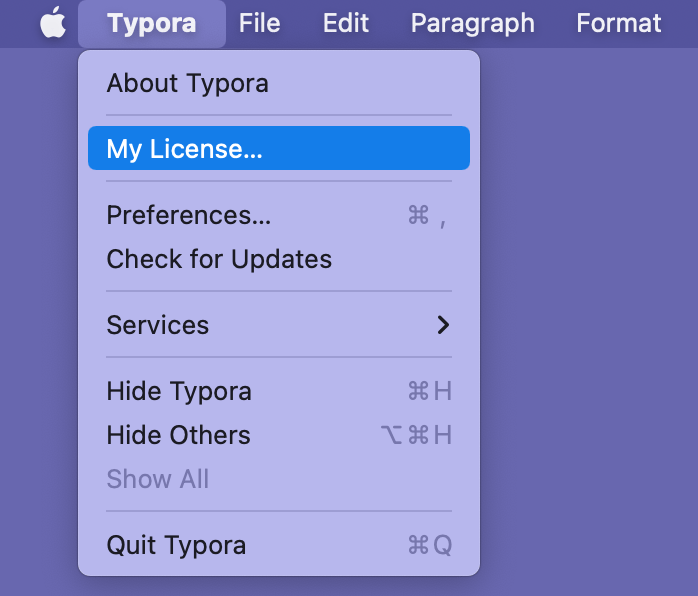Click the ⌘H shortcut beside Hide Typora
698x596 pixels.
point(429,391)
